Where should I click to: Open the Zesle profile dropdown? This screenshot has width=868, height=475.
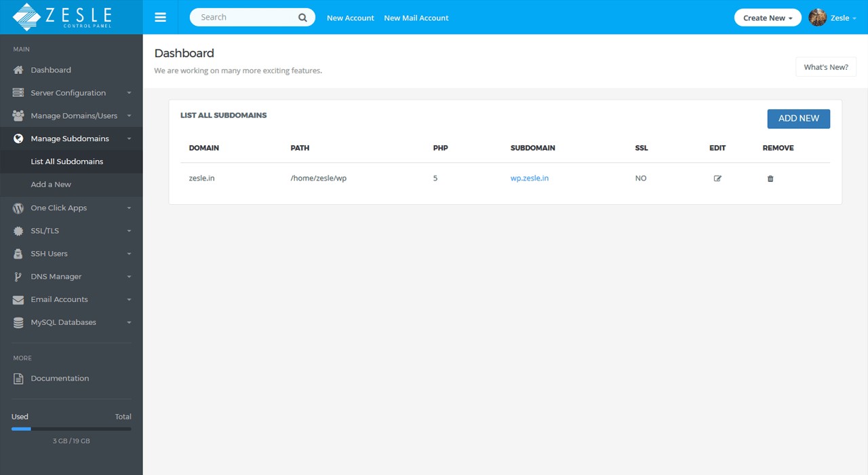833,18
